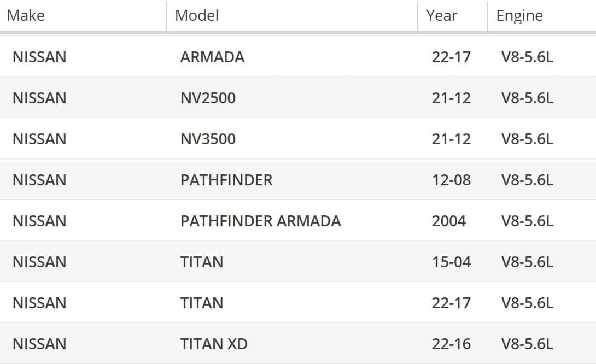
Task: Sort by the Make column header
Action: 26,15
